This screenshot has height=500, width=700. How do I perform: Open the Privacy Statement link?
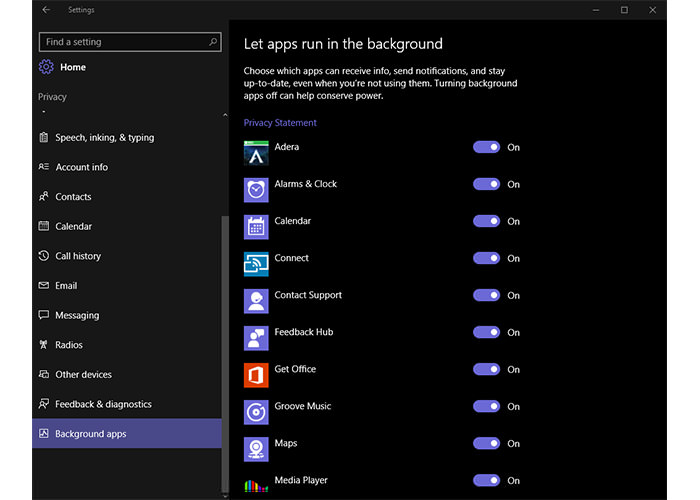(x=280, y=123)
